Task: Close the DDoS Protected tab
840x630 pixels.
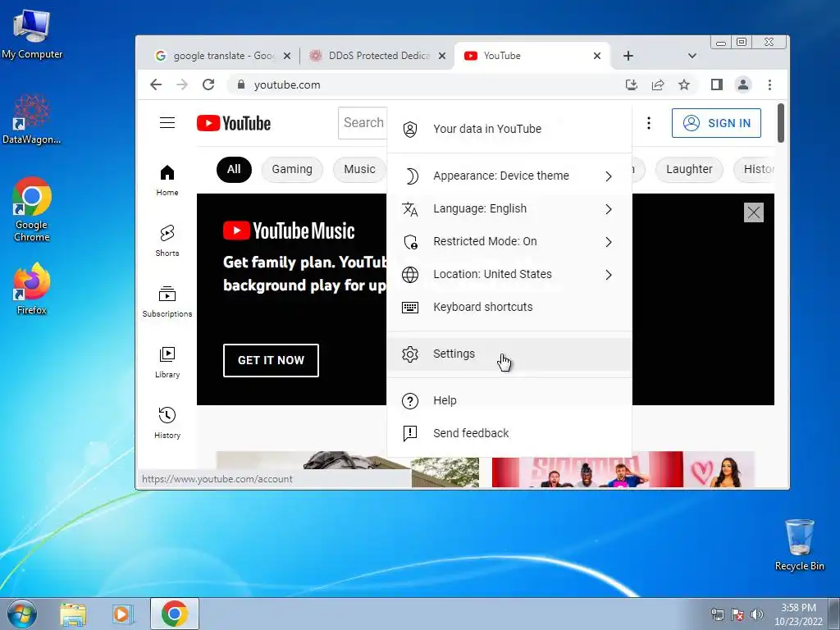Action: coord(442,56)
